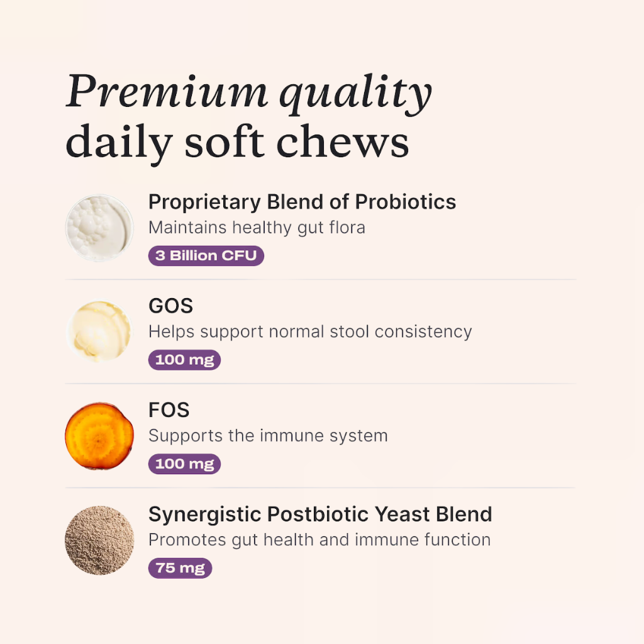Click the Maintains healthy gut flora text
This screenshot has width=644, height=644.
point(257,227)
